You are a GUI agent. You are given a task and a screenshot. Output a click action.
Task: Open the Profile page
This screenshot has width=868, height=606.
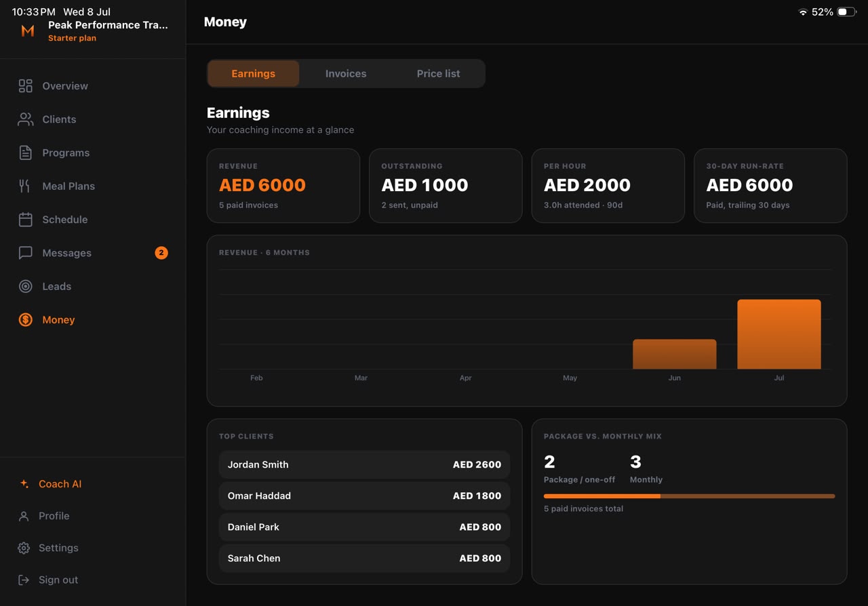point(93,516)
